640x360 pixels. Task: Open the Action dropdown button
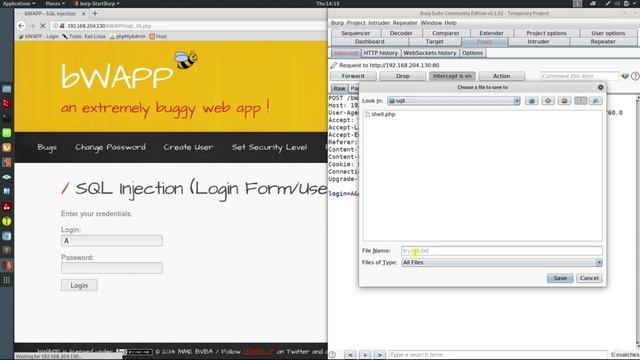(501, 76)
